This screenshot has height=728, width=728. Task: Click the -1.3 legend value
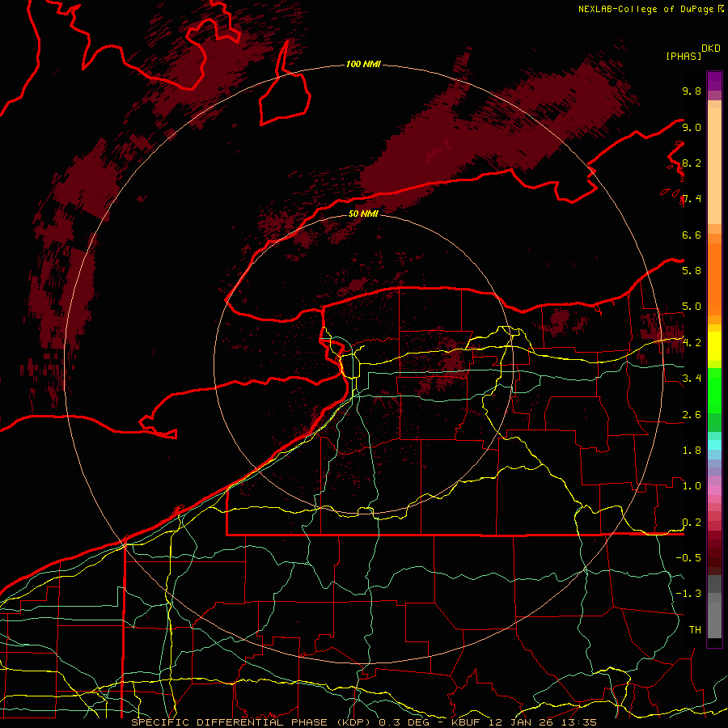tap(688, 594)
